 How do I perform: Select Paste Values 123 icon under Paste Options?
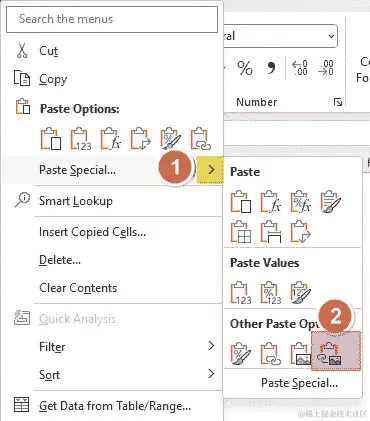tap(81, 138)
